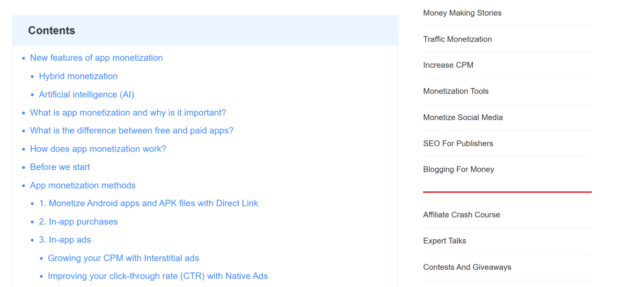Open 'App monetization methods' section link
This screenshot has height=287, width=644.
pos(83,185)
